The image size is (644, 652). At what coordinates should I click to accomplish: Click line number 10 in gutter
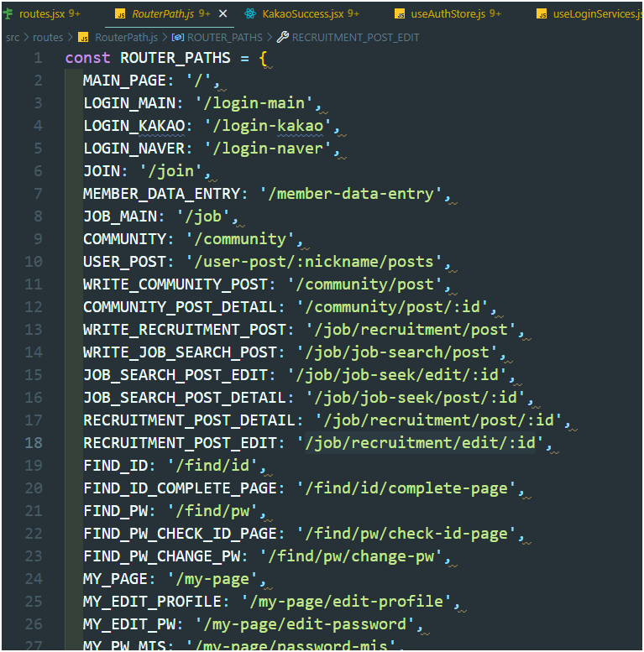[34, 262]
